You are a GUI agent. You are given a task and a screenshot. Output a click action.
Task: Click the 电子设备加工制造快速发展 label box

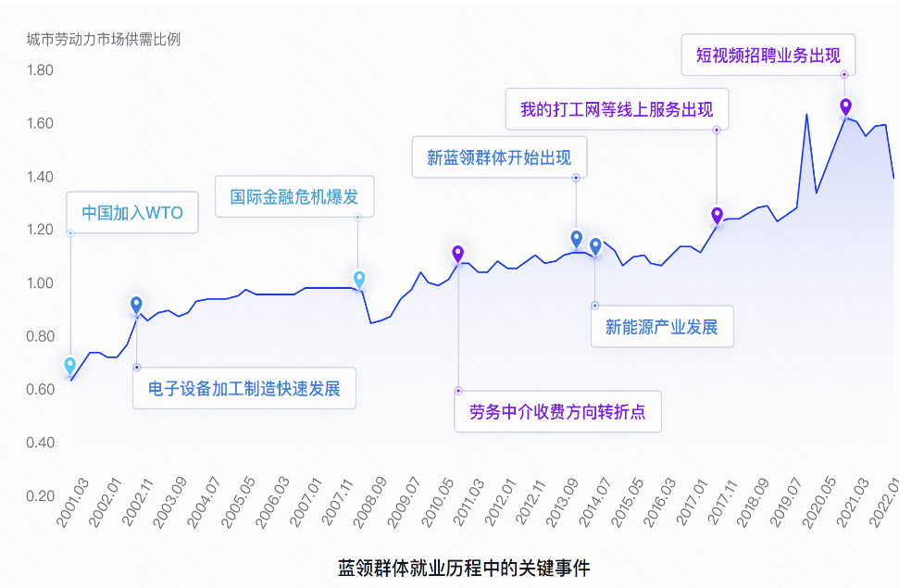(x=244, y=389)
